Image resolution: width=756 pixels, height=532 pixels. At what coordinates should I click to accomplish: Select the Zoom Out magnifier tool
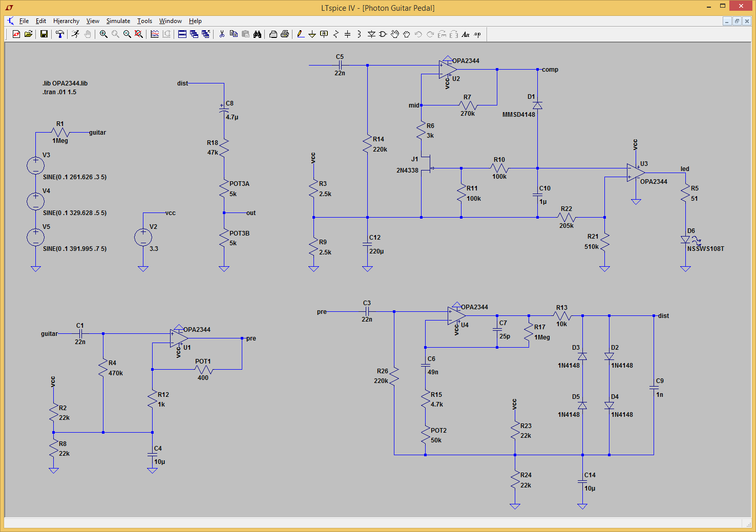[x=127, y=34]
